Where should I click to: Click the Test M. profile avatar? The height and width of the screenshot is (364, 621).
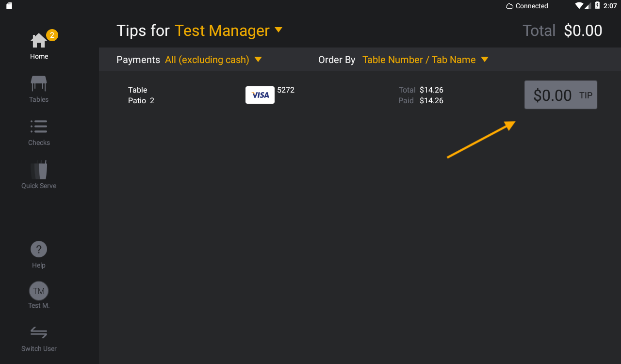pyautogui.click(x=39, y=290)
